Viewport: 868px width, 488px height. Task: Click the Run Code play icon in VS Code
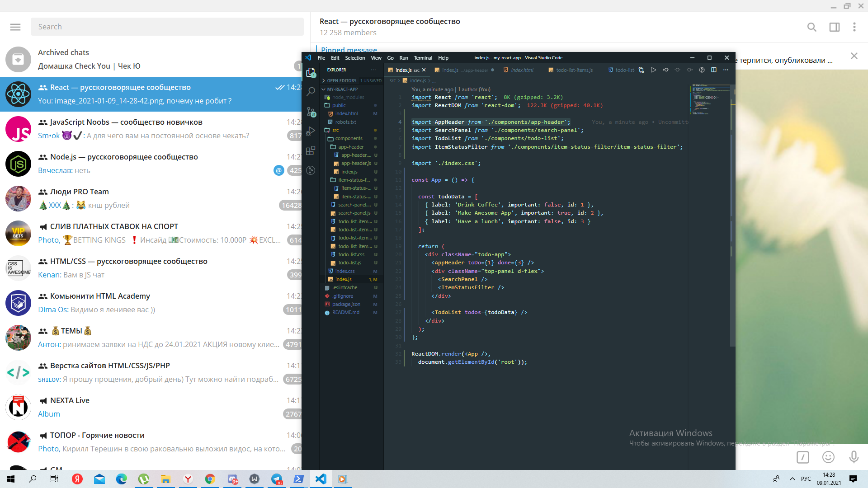[653, 70]
